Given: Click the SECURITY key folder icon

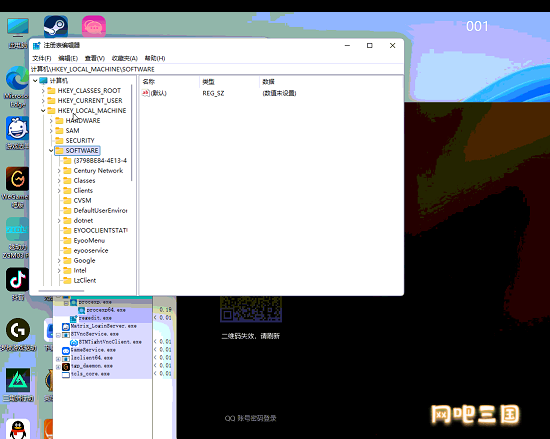Looking at the screenshot, I should click(59, 141).
